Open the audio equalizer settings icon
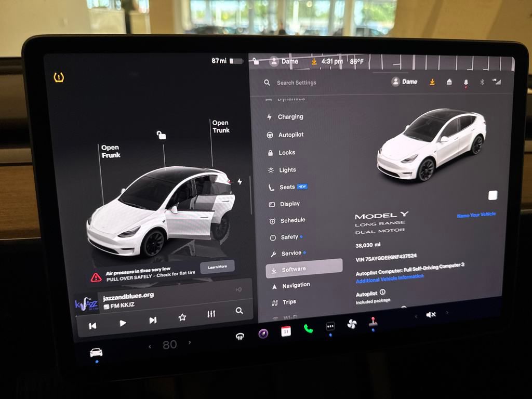 click(211, 314)
